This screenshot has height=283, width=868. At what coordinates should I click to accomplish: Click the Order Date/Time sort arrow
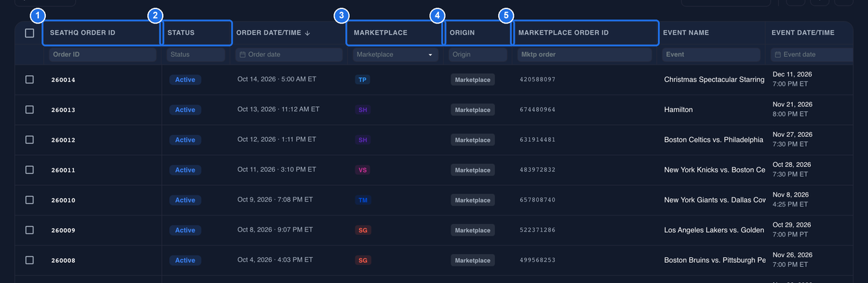(x=307, y=33)
